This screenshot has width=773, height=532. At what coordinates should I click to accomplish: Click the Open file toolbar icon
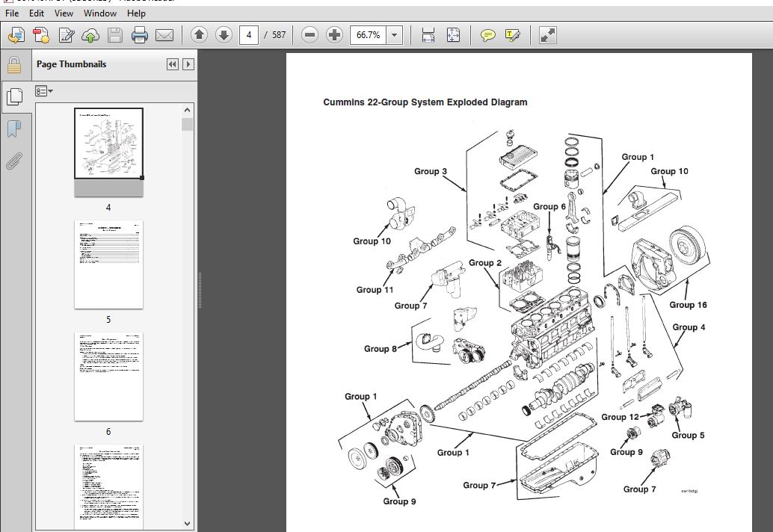pyautogui.click(x=16, y=35)
